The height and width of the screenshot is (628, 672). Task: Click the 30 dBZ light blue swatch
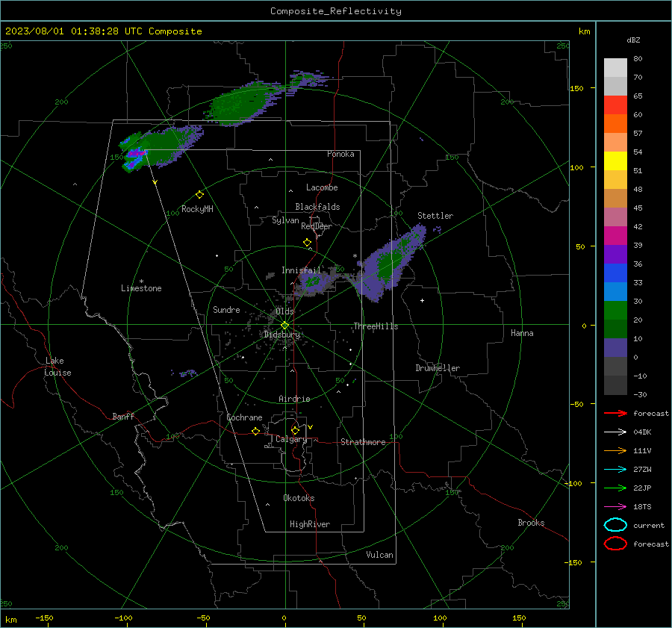click(x=615, y=291)
